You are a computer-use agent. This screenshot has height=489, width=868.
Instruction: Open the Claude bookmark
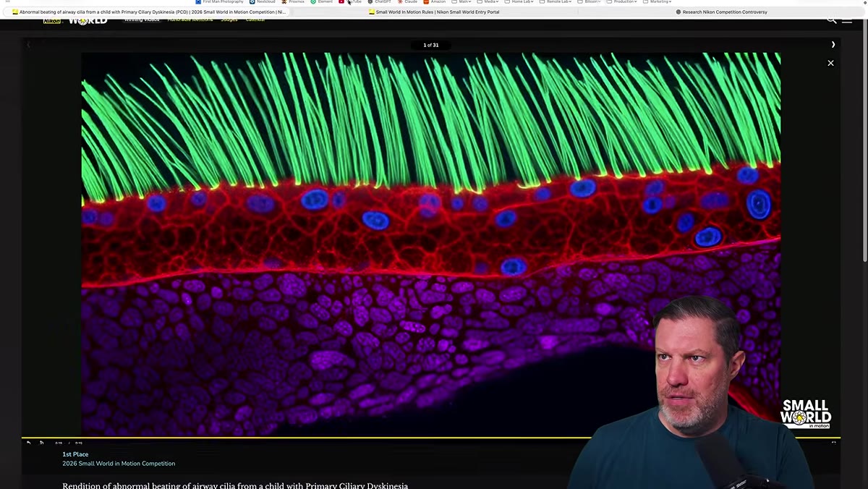point(407,2)
